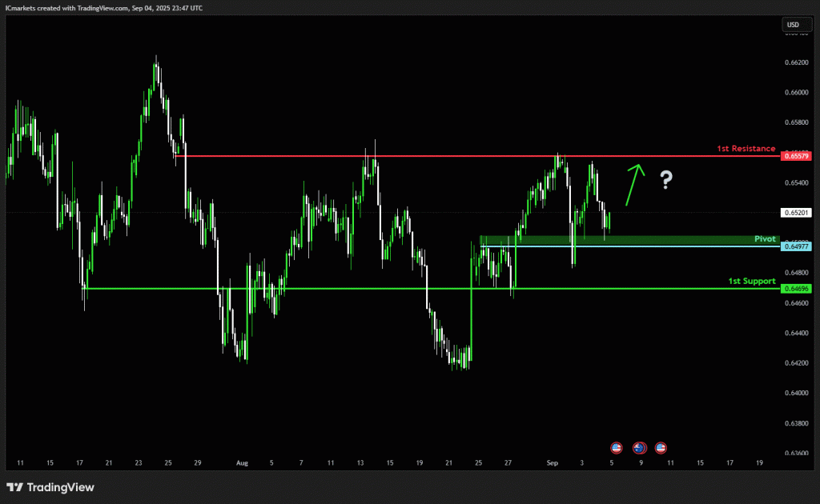Click the "3" date label on the time axis

tap(581, 462)
